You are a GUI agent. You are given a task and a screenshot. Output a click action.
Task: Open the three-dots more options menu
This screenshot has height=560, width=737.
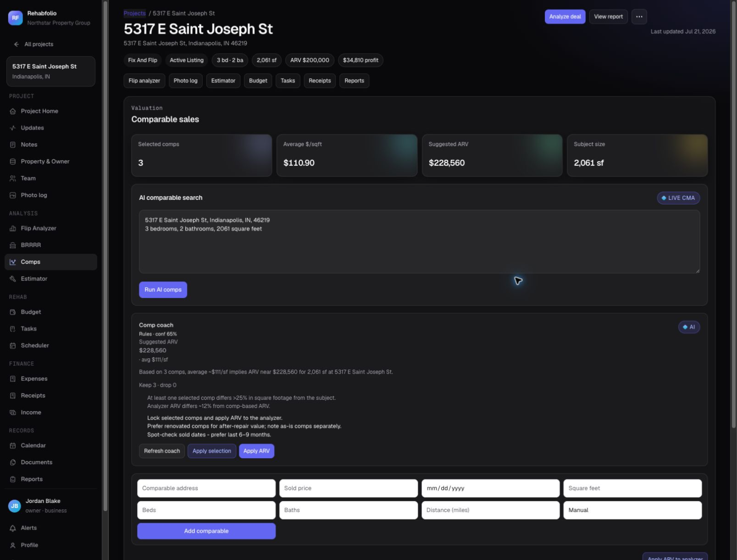point(639,17)
